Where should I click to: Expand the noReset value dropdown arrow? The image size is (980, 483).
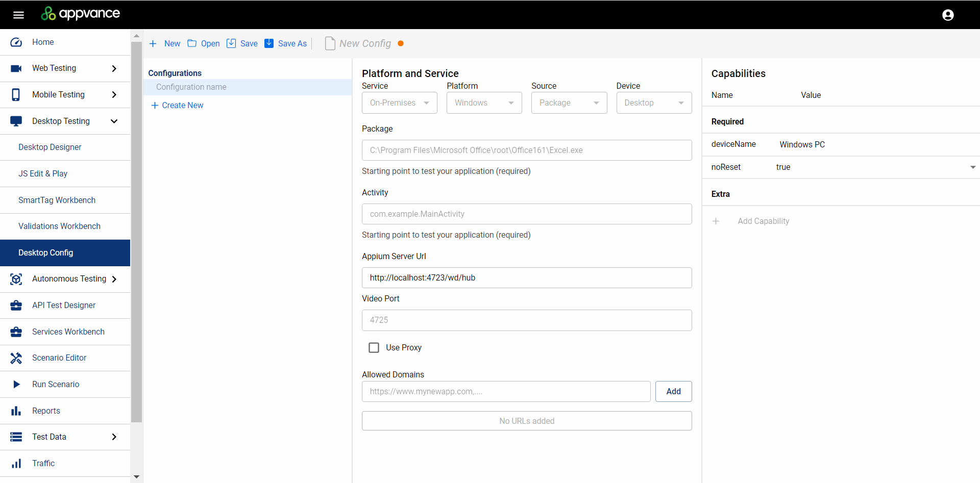click(972, 167)
